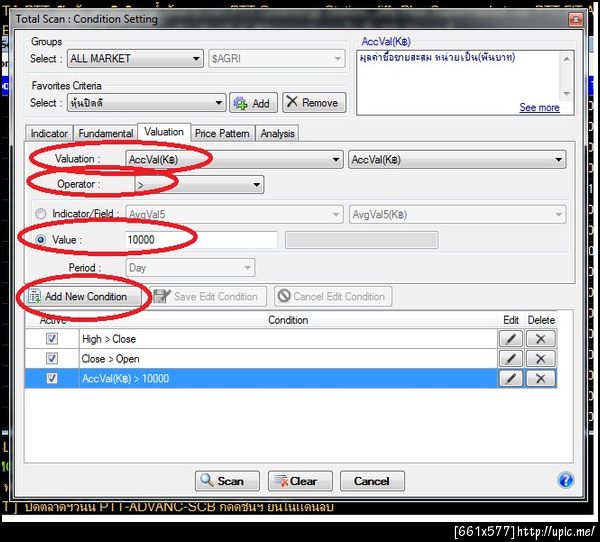Image resolution: width=600 pixels, height=542 pixels.
Task: Click the Cancel button
Action: pos(372,481)
